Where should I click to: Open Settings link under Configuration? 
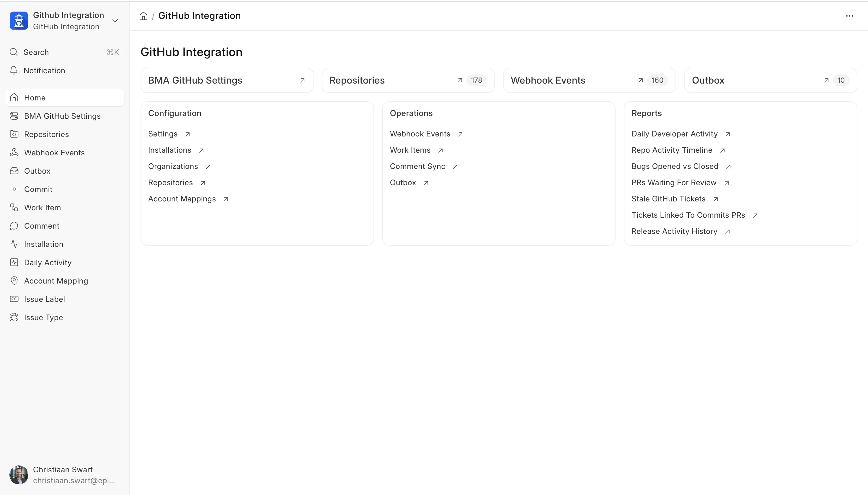click(x=163, y=134)
